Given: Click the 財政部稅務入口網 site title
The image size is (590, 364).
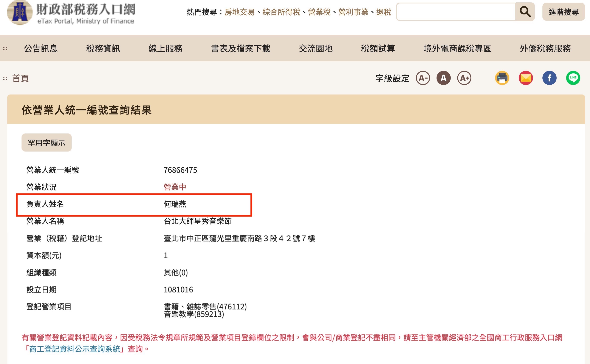Looking at the screenshot, I should pyautogui.click(x=86, y=9).
